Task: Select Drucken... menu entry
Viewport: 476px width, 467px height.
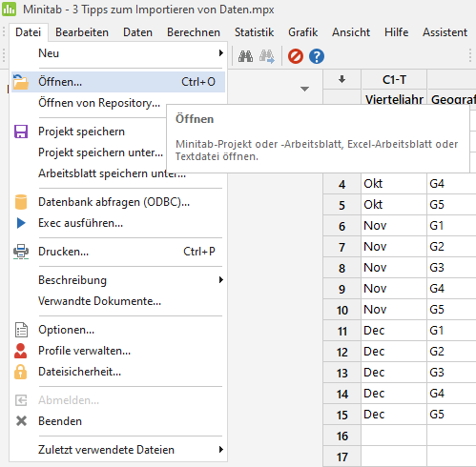Action: pyautogui.click(x=118, y=252)
